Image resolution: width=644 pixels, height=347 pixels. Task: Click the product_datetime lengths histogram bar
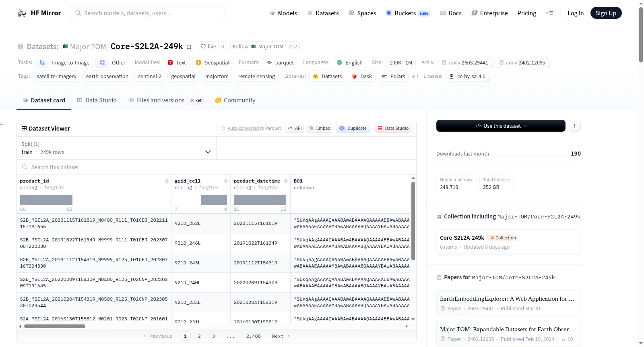[x=260, y=200]
